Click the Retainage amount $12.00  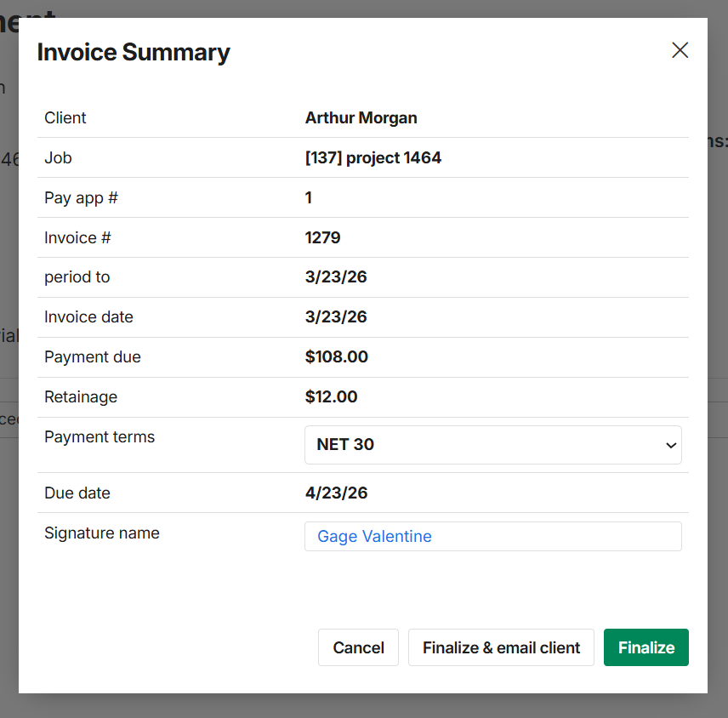[x=331, y=397]
